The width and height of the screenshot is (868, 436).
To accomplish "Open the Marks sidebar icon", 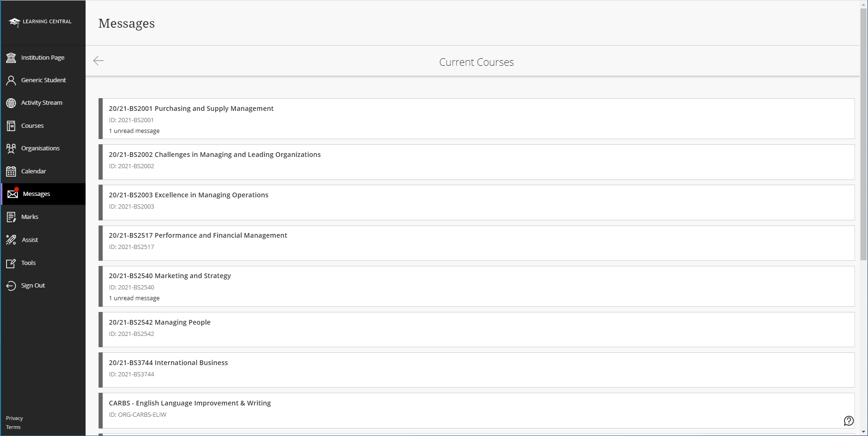I will tap(11, 217).
